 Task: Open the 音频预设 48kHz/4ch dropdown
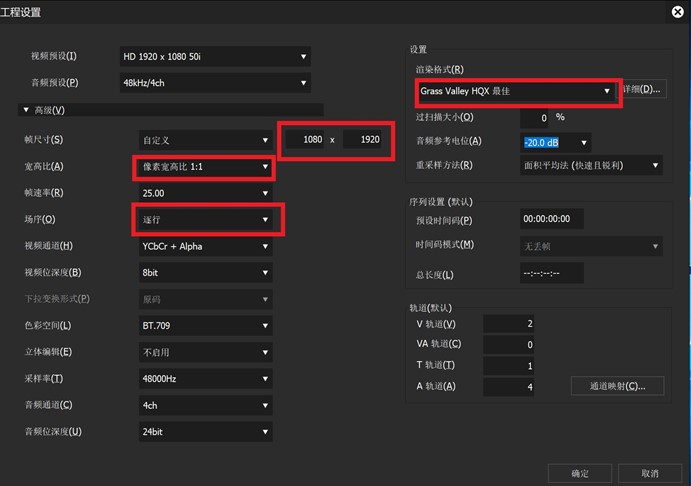(213, 82)
